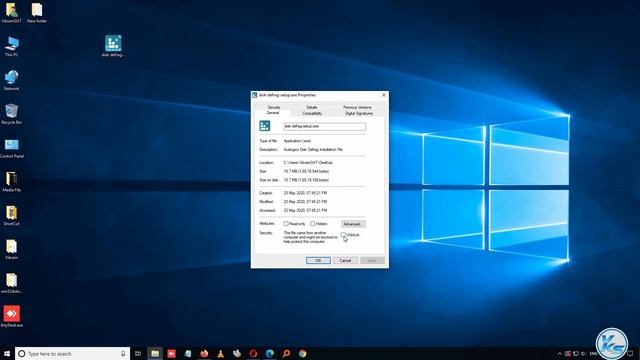This screenshot has width=640, height=360.
Task: Switch to the Digital Signatures tab
Action: 359,113
